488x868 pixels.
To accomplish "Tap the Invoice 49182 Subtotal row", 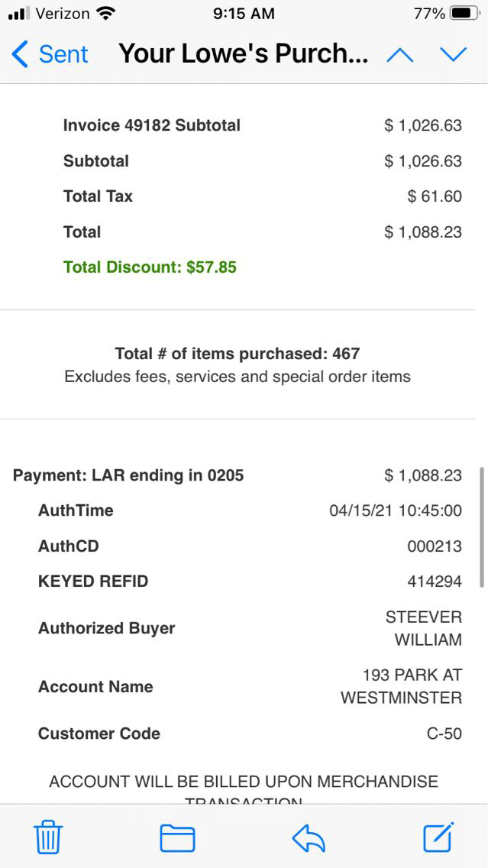I will click(x=152, y=125).
